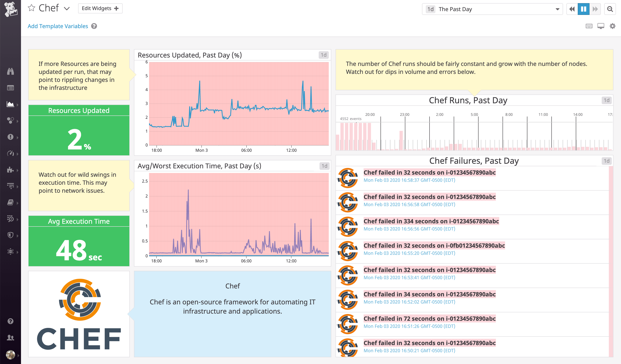Enter TV mode with monitor icon
Viewport: 621px width, 364px height.
[x=601, y=26]
